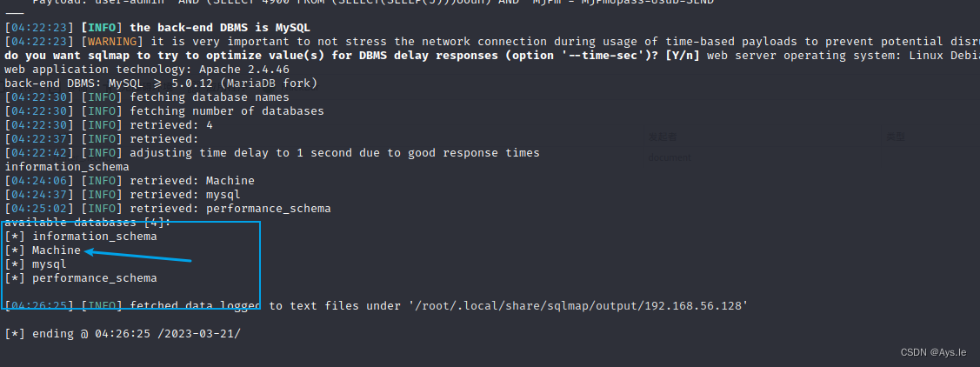The width and height of the screenshot is (980, 367).
Task: Select the 'fetching database names' log line
Action: tap(147, 97)
